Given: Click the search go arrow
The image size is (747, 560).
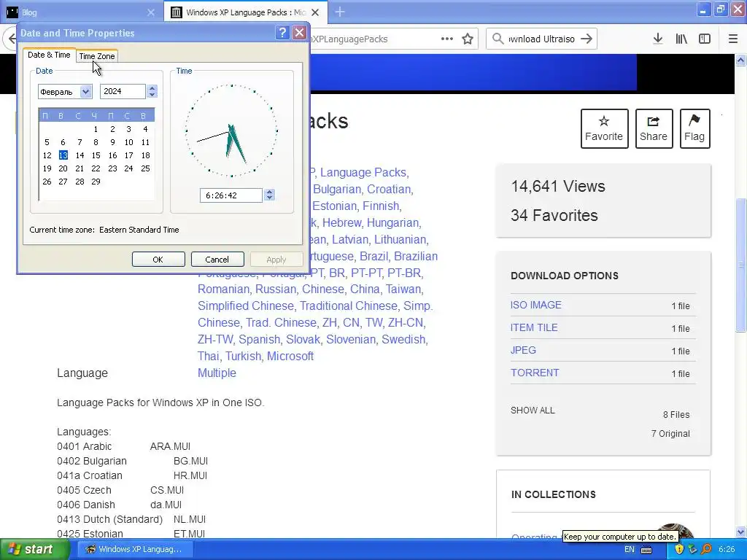Looking at the screenshot, I should tap(587, 39).
